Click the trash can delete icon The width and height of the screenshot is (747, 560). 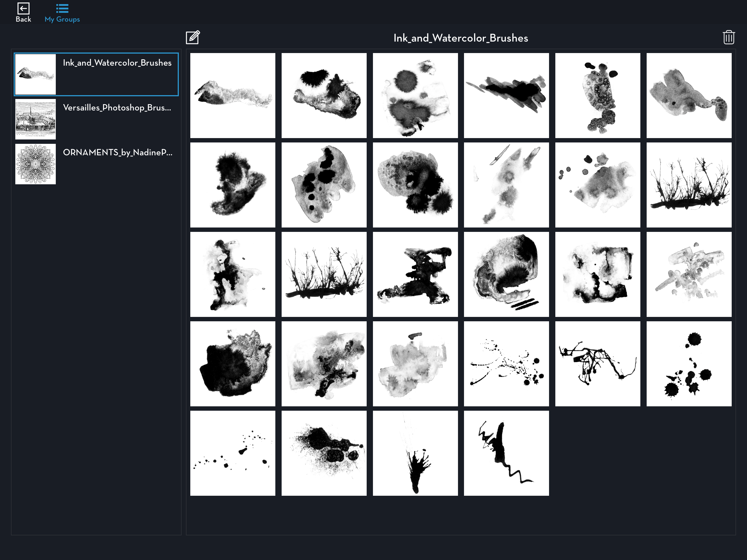pyautogui.click(x=728, y=37)
